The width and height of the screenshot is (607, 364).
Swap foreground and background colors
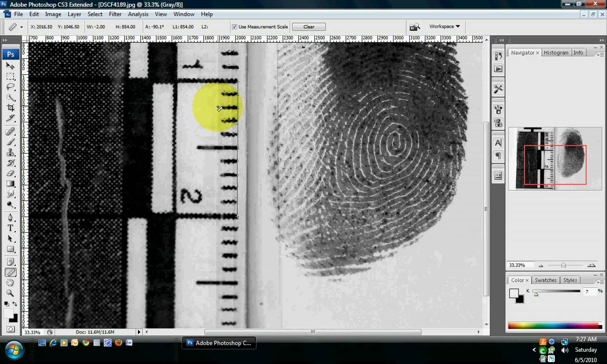click(15, 304)
